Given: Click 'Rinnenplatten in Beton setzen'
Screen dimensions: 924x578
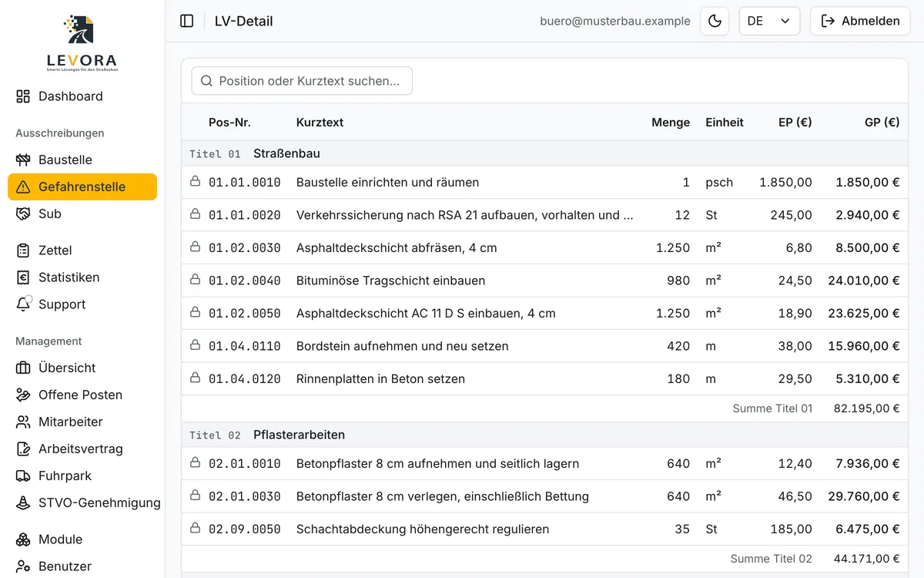Looking at the screenshot, I should click(380, 379).
